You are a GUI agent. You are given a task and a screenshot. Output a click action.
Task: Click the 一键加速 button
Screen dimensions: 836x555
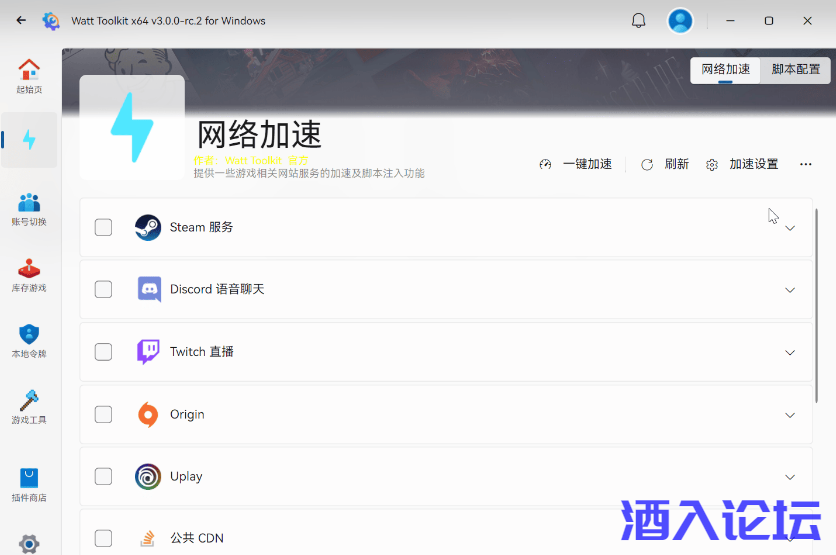pos(576,164)
